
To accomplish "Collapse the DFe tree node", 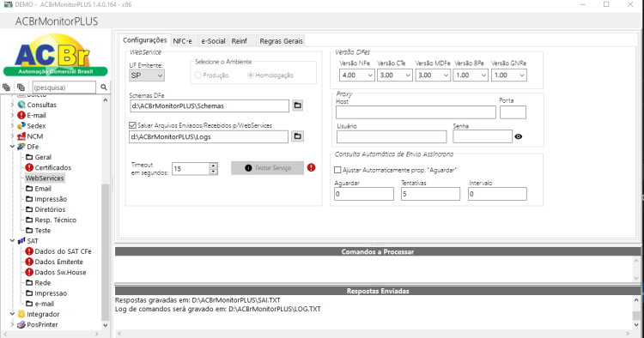I will tap(12, 147).
